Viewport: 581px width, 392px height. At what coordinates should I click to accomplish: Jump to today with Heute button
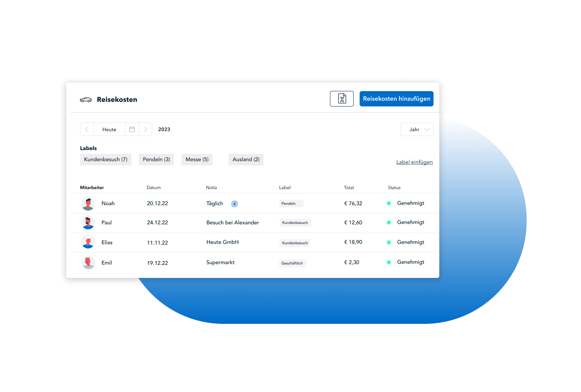coord(109,129)
